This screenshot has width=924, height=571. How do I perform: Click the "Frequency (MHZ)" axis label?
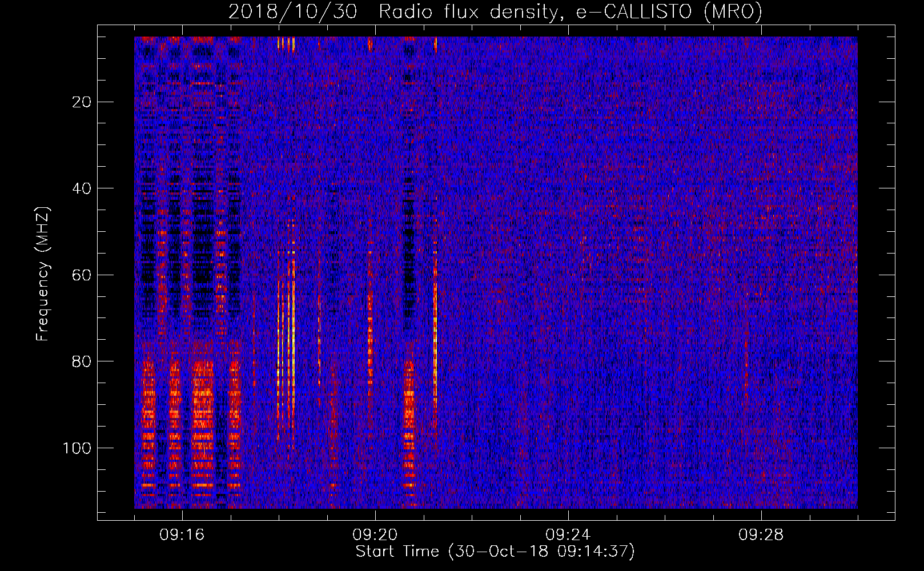coord(43,274)
